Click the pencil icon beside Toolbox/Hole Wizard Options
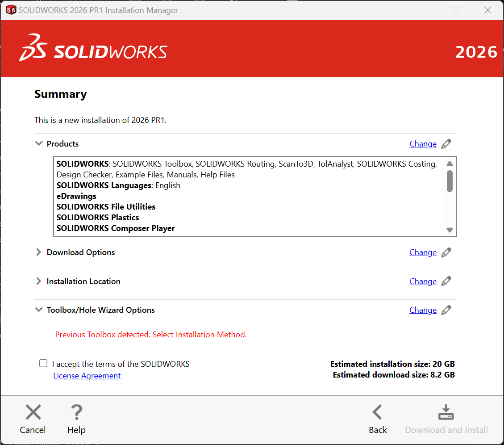Image resolution: width=504 pixels, height=445 pixels. click(x=446, y=310)
